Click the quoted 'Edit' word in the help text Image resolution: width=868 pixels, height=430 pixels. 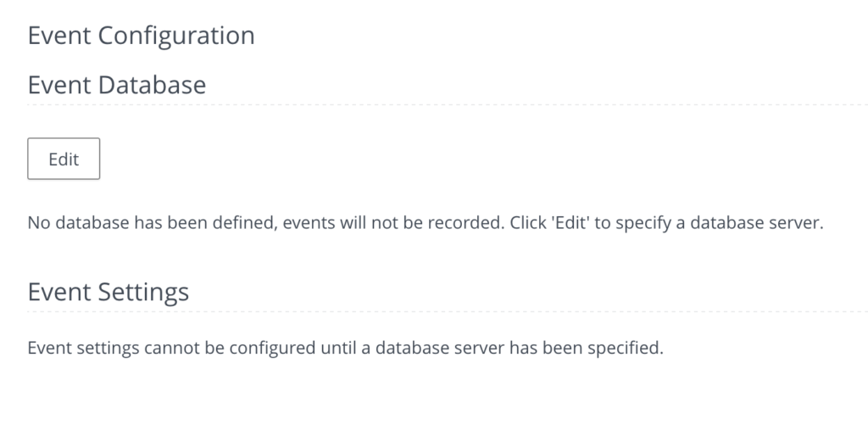tap(567, 224)
